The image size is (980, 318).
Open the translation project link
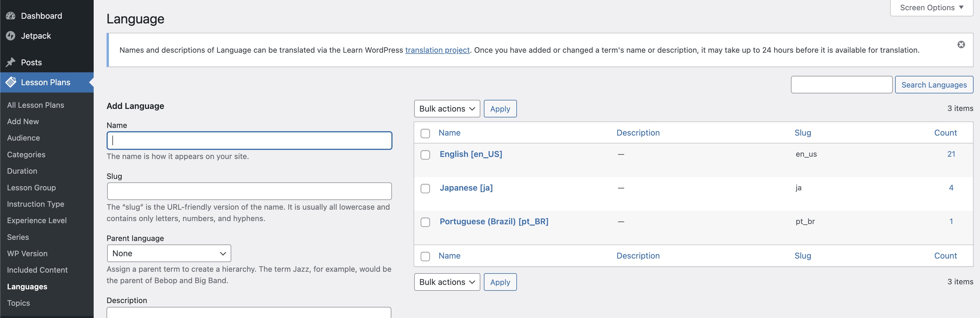pyautogui.click(x=437, y=50)
